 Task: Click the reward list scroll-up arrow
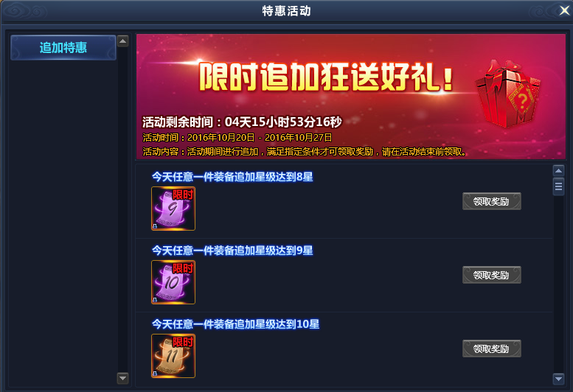point(558,170)
